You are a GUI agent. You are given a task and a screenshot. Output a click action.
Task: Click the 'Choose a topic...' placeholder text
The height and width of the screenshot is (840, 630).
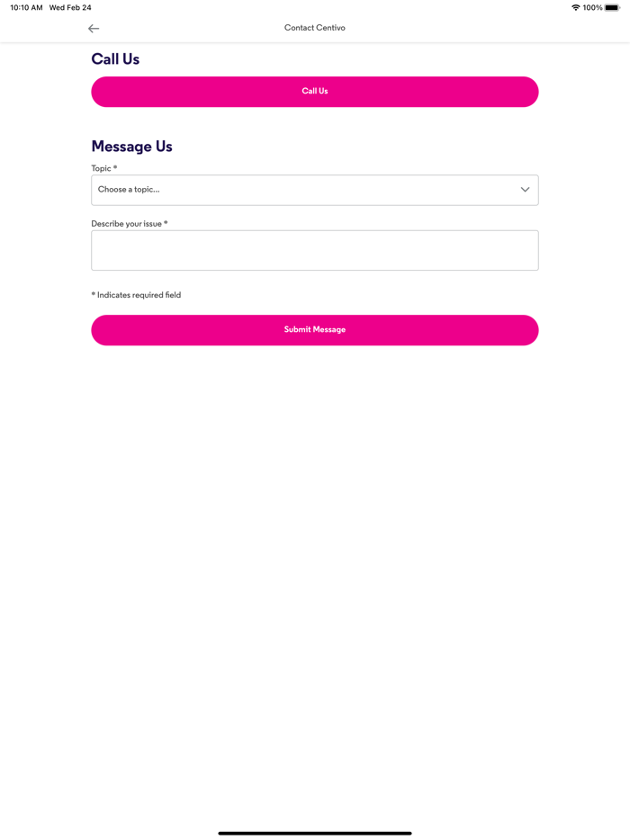129,190
